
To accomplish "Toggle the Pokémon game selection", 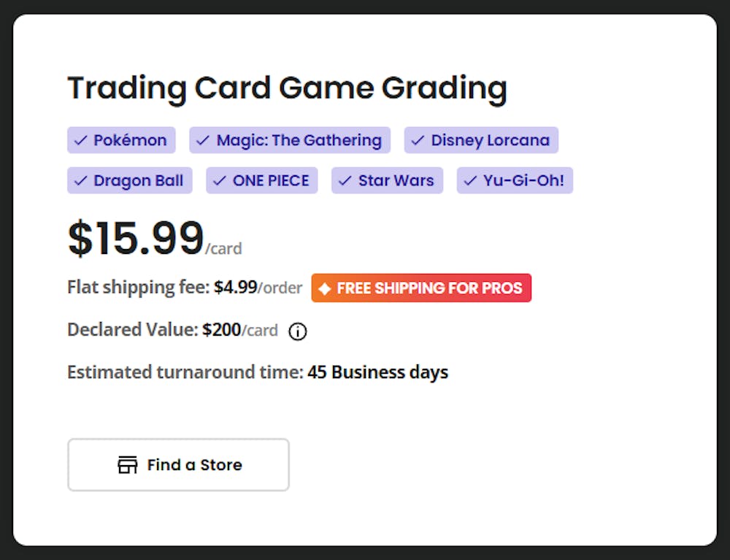I will [x=121, y=140].
